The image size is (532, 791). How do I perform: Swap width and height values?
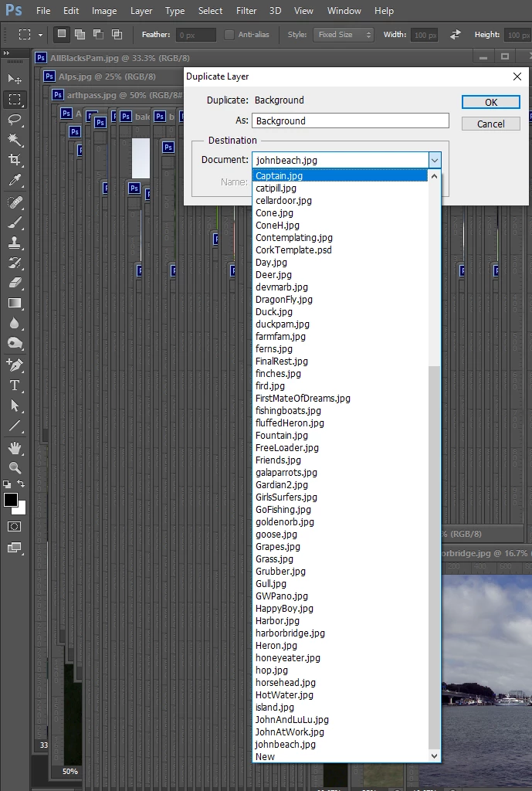(x=456, y=34)
